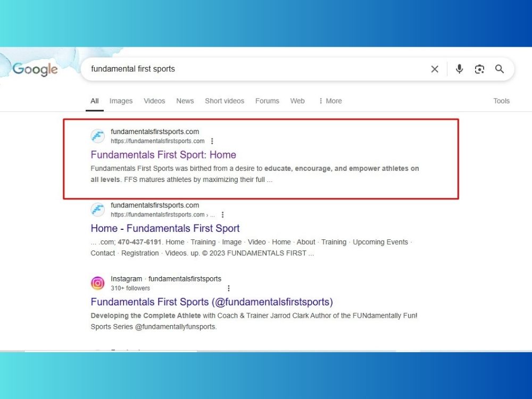Click the breadcrumb URL 'https://fundamentalsfirstsports.com › ...' of the 'Home - Fundamentals First Sport' result

[162, 215]
